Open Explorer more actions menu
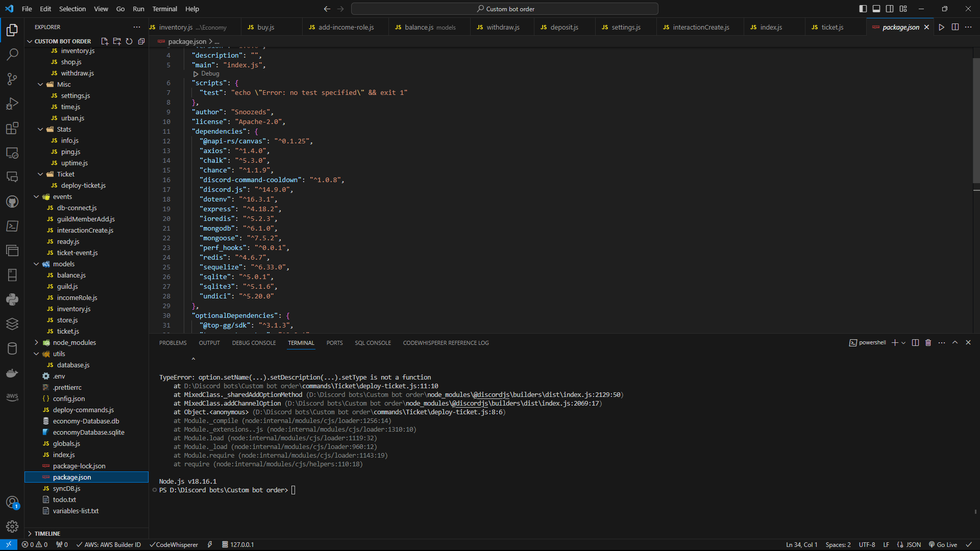Image resolution: width=980 pixels, height=551 pixels. pos(136,27)
